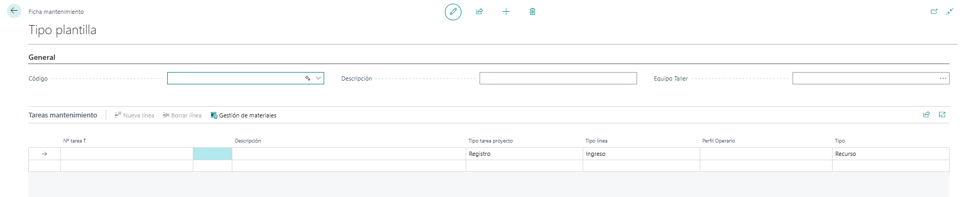Expand Tareas mantenimiento section to full view
The image size is (980, 197).
942,115
